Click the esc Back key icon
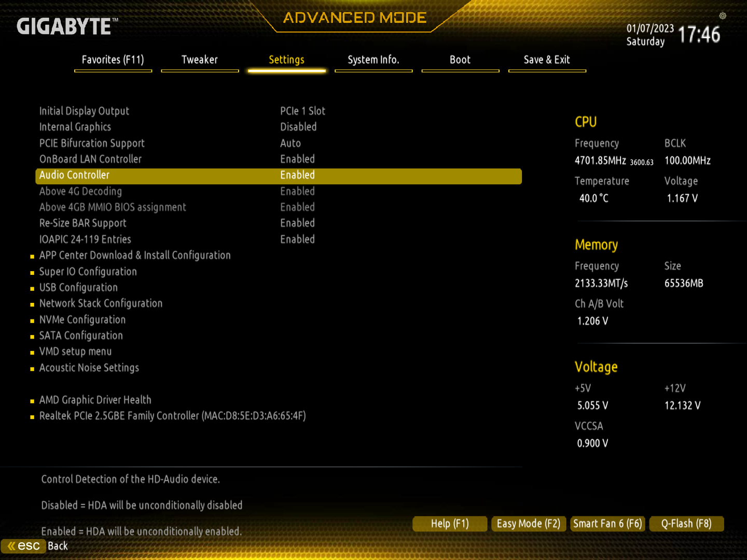The image size is (747, 560). 23,546
